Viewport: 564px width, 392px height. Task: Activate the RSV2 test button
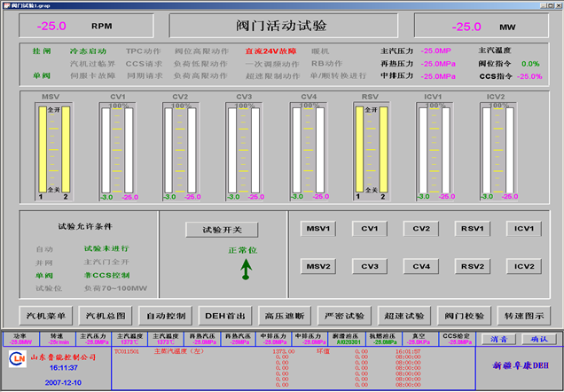click(x=473, y=266)
